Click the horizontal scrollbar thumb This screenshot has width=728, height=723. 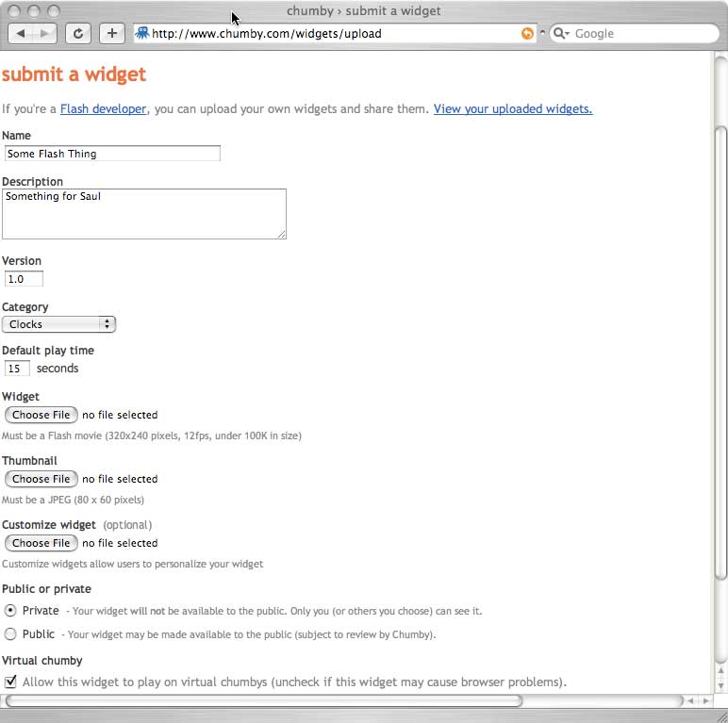point(264,700)
